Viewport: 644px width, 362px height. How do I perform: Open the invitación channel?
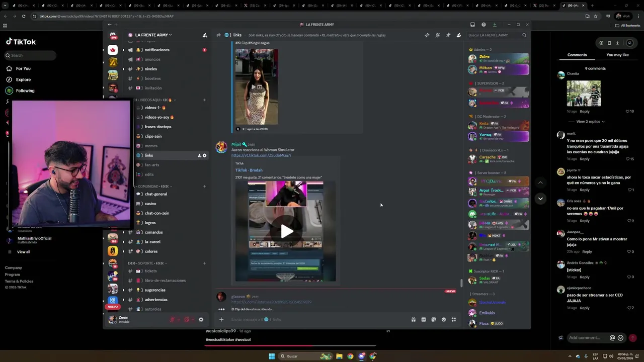coord(153,88)
